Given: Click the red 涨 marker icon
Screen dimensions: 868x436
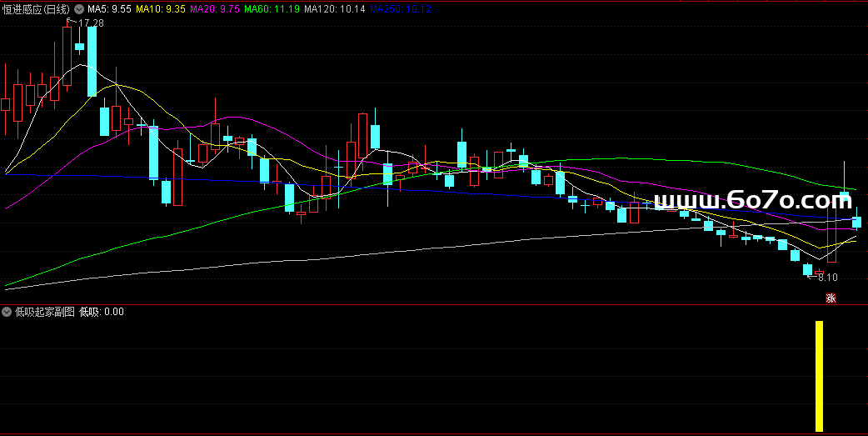Looking at the screenshot, I should click(x=831, y=298).
